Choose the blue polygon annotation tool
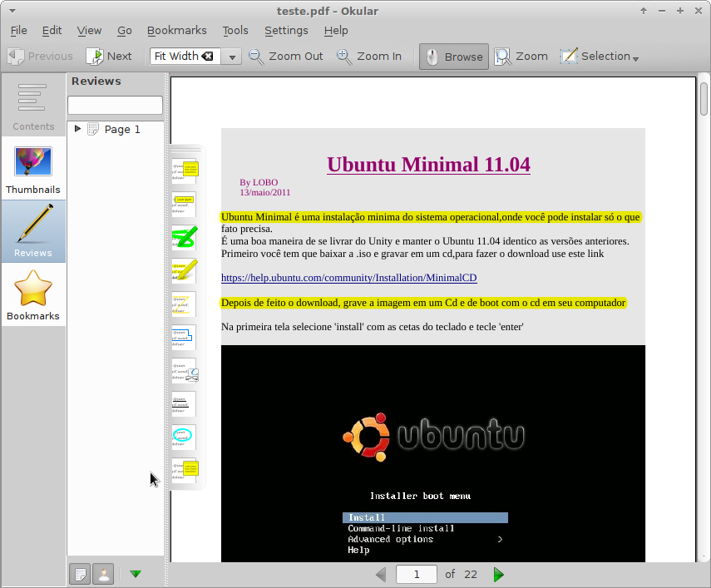This screenshot has width=711, height=588. click(x=185, y=338)
